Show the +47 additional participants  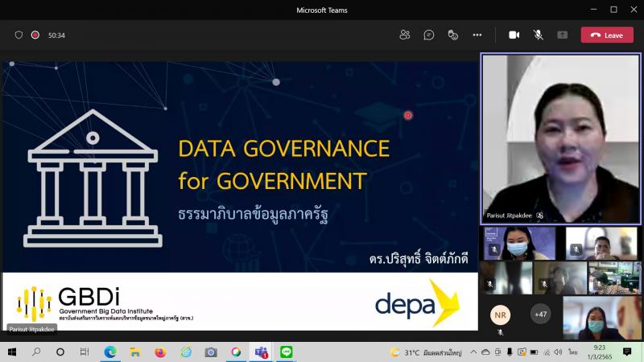pos(540,314)
